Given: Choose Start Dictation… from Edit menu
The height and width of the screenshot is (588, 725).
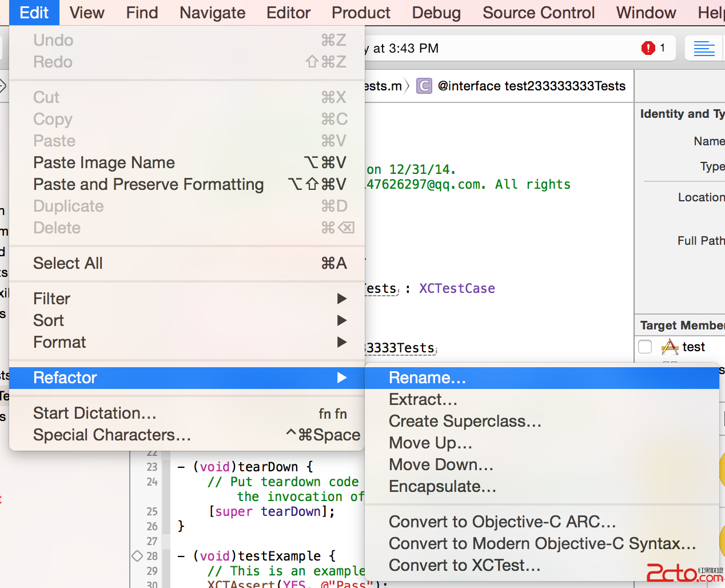Looking at the screenshot, I should pyautogui.click(x=94, y=414).
